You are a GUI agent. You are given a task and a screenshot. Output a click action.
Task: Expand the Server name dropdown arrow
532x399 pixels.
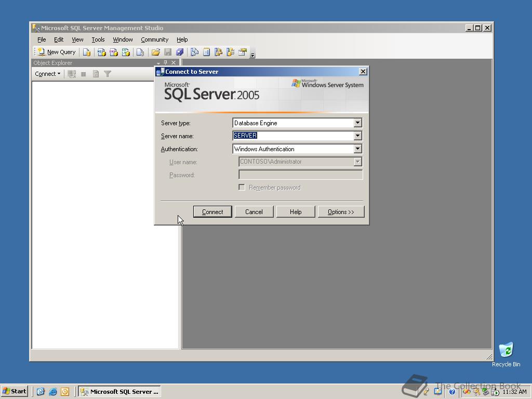pos(357,136)
